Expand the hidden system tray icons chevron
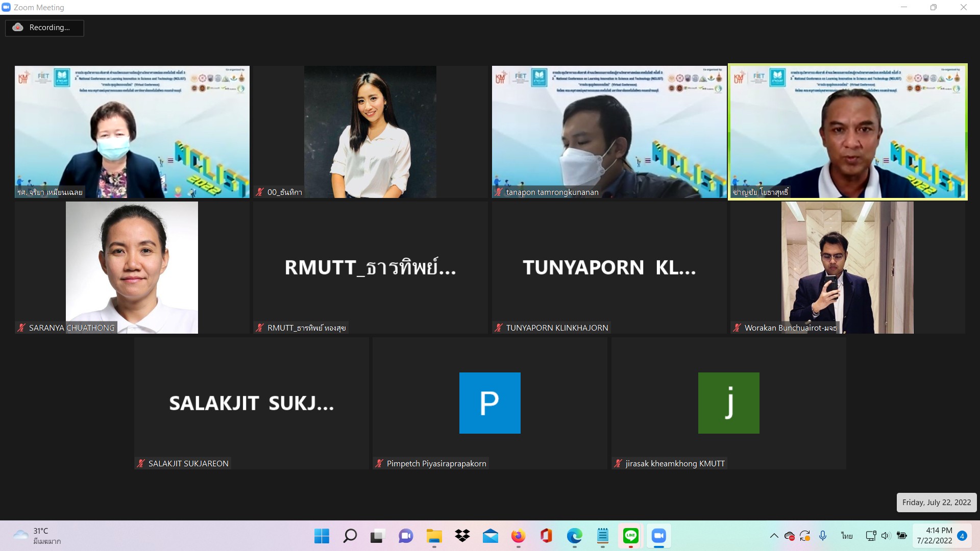The width and height of the screenshot is (980, 551). tap(774, 536)
